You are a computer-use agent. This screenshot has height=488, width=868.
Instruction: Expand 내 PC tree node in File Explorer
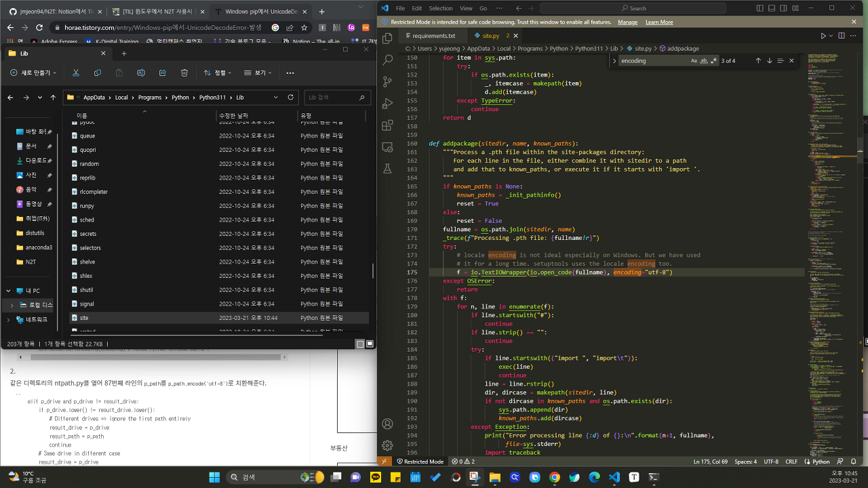coord(9,291)
